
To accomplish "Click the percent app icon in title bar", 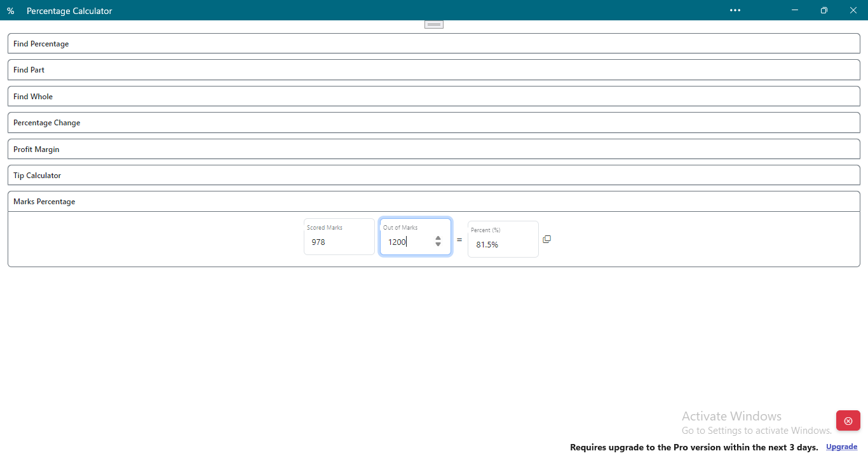I will [x=11, y=11].
